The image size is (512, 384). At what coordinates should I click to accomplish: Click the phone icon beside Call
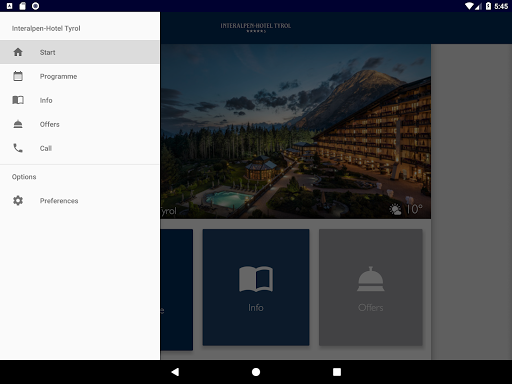pos(18,148)
